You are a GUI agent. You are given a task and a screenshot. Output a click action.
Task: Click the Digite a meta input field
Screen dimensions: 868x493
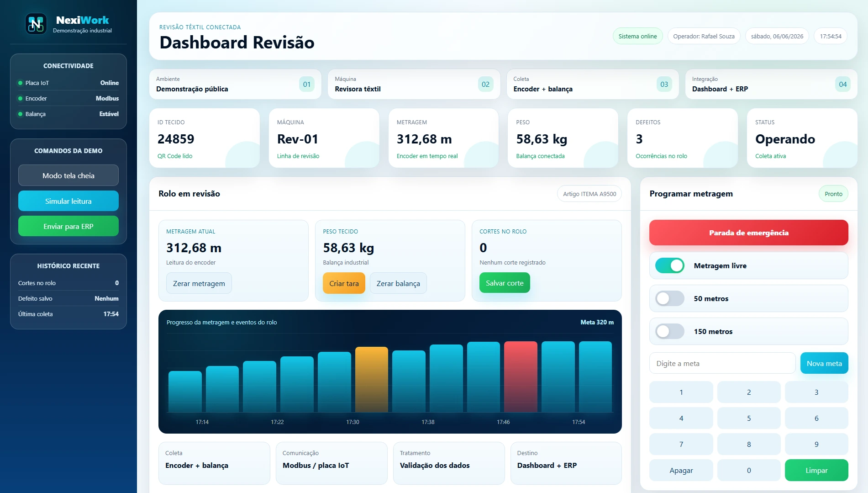coord(722,363)
